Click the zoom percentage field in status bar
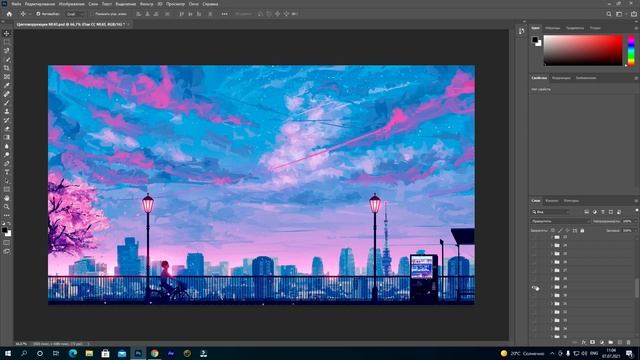The height and width of the screenshot is (360, 640). click(x=21, y=344)
